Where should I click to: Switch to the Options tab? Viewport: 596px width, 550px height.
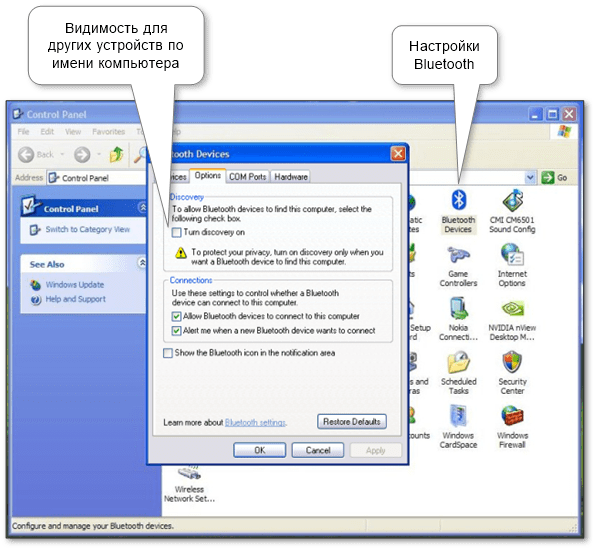click(208, 176)
